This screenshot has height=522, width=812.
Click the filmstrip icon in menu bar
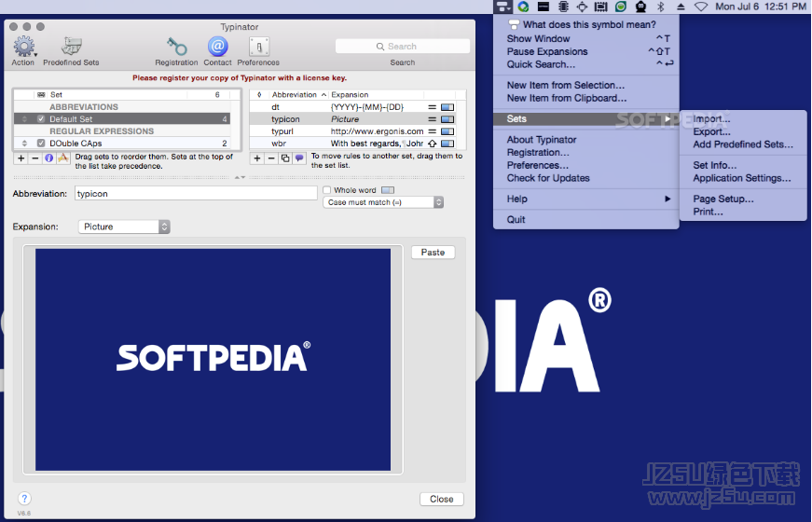click(600, 7)
